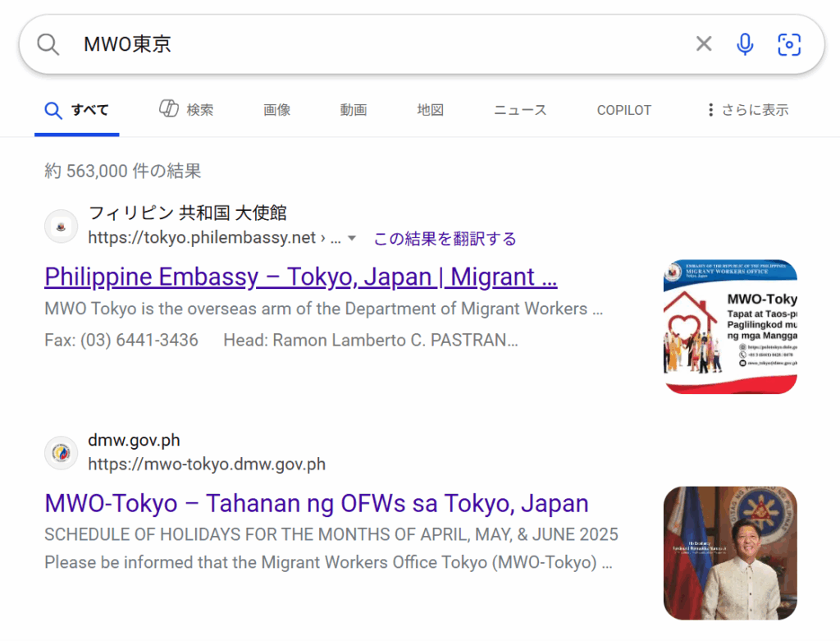Open the ニュース tab
The image size is (840, 641).
coord(520,111)
